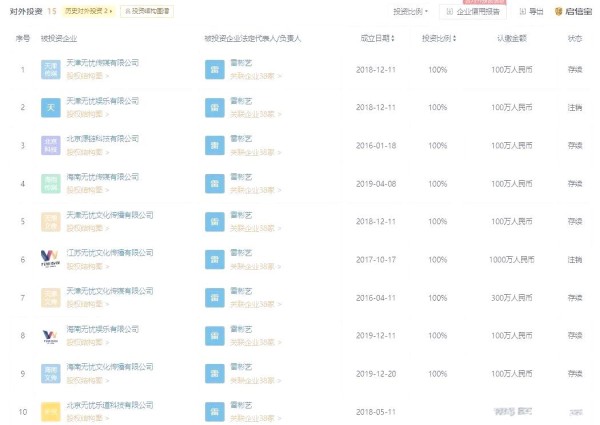
Task: Open 关联企业38家 link in row 1
Action: (x=256, y=76)
